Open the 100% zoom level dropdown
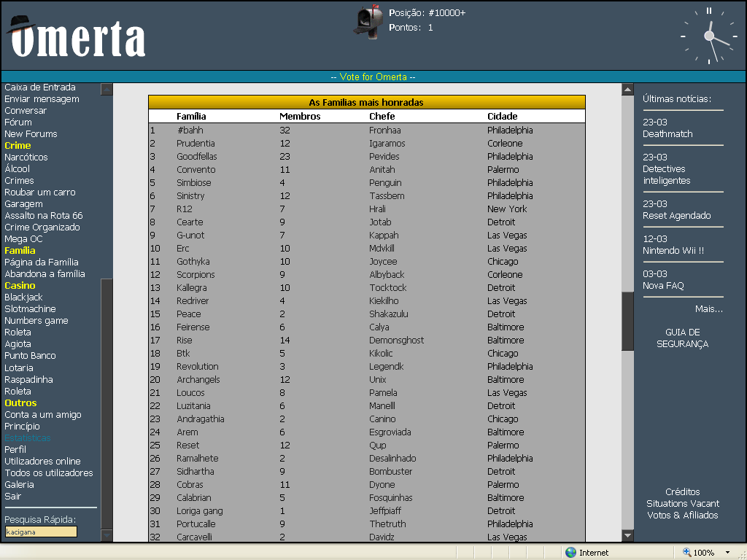This screenshot has height=560, width=747. click(727, 553)
